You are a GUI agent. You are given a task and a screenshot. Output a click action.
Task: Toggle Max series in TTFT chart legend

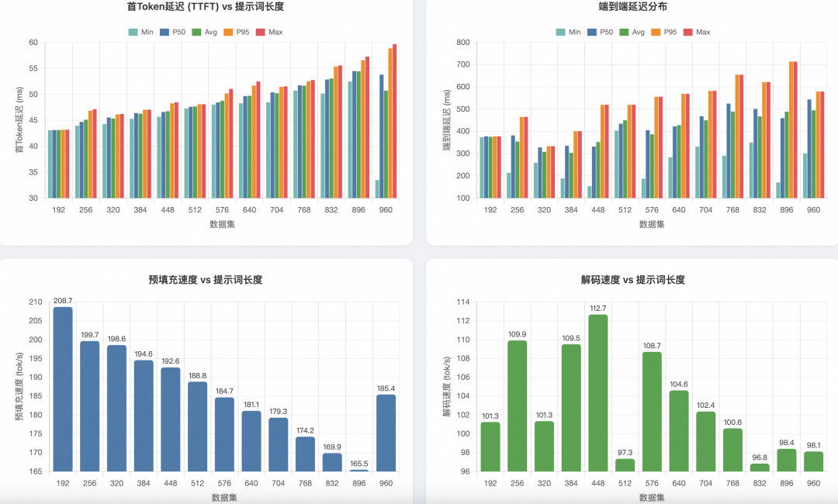pos(269,32)
